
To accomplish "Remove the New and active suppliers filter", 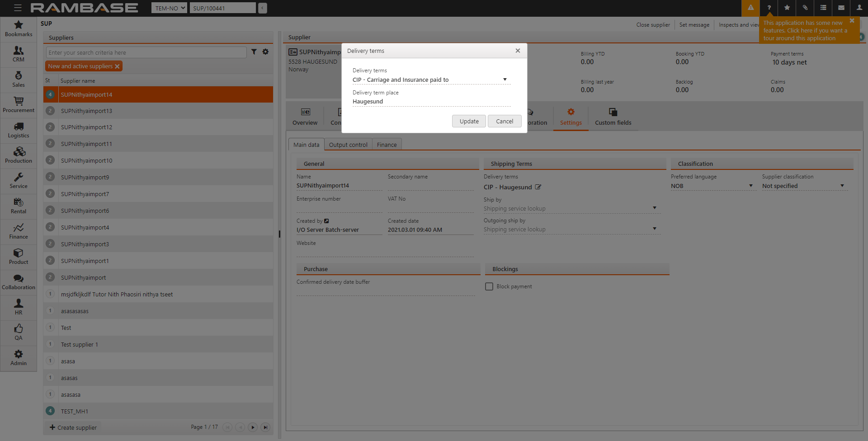I will [x=117, y=66].
